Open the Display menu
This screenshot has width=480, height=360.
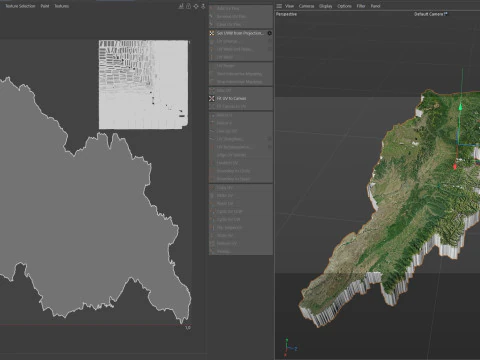[325, 6]
